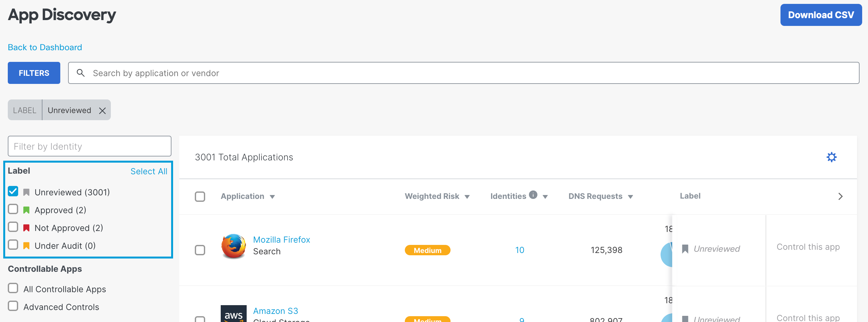Click the search magnifier icon
The width and height of the screenshot is (868, 322).
[80, 73]
